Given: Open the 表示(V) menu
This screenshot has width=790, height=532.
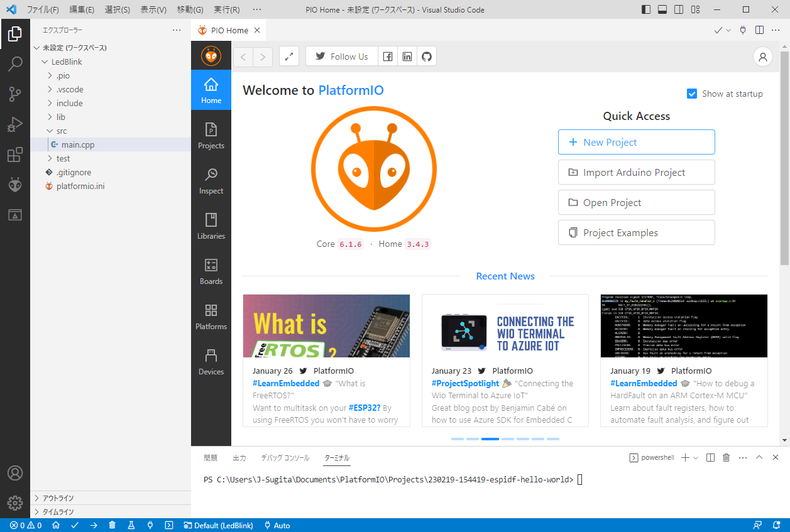Looking at the screenshot, I should tap(153, 9).
